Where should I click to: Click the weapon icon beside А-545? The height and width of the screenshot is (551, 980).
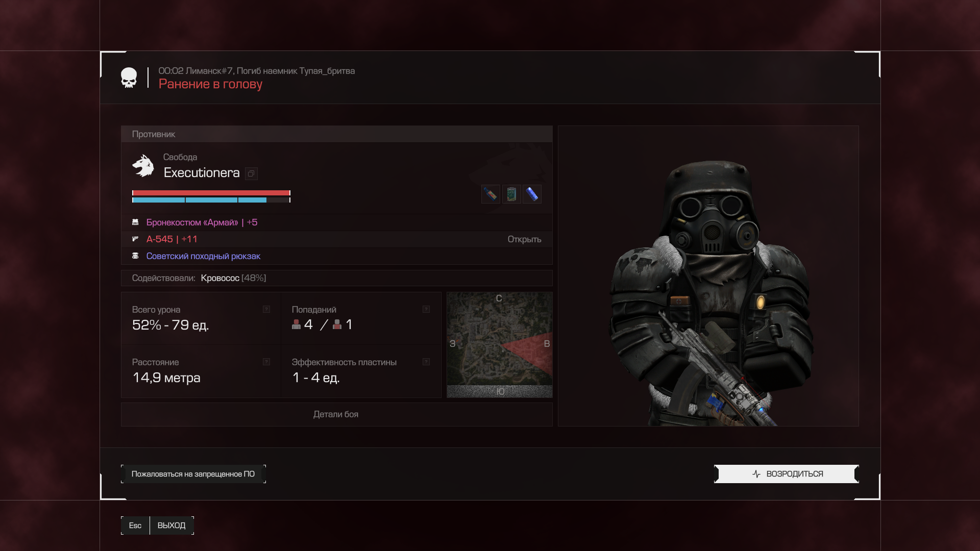(x=135, y=239)
